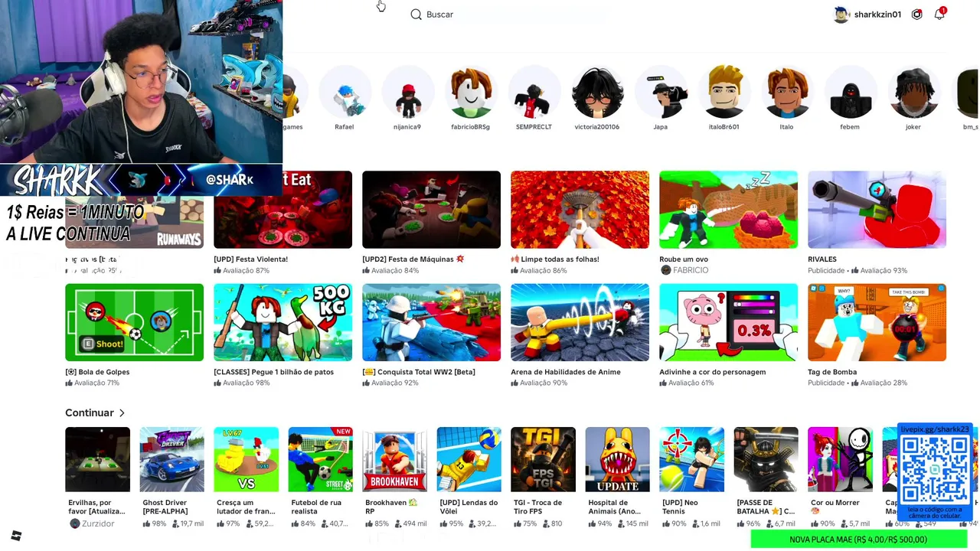Open the PASSE DE BATALHA samurai game icon

[x=766, y=459]
